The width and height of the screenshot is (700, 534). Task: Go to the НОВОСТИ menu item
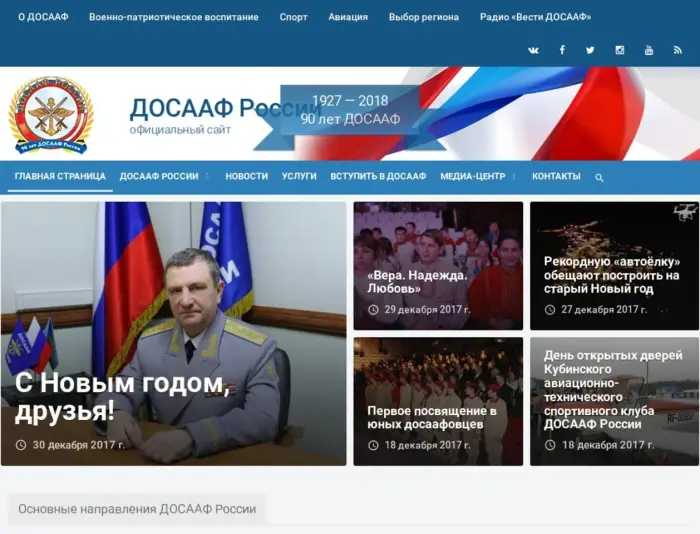pyautogui.click(x=246, y=176)
